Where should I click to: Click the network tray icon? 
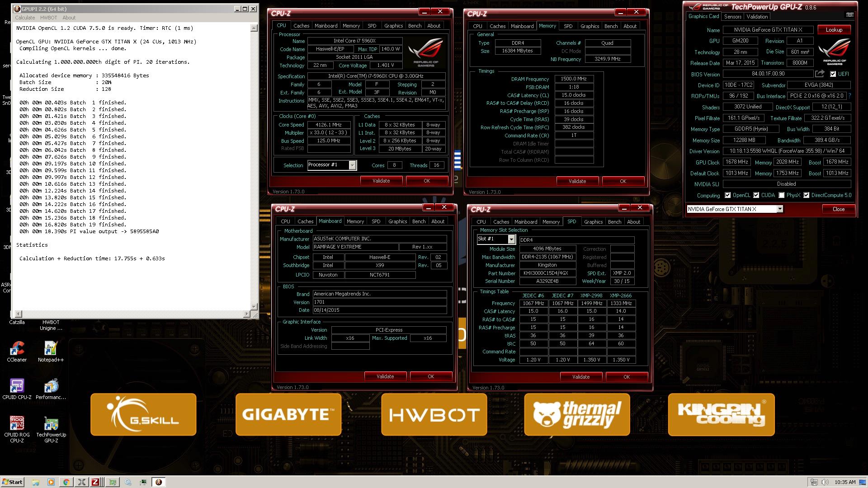point(814,482)
